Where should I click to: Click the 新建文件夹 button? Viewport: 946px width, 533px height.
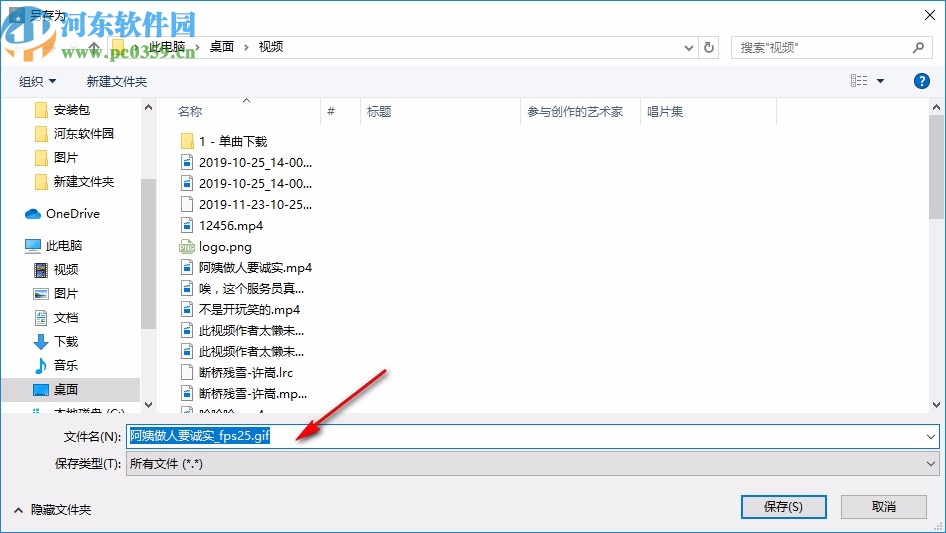click(116, 81)
